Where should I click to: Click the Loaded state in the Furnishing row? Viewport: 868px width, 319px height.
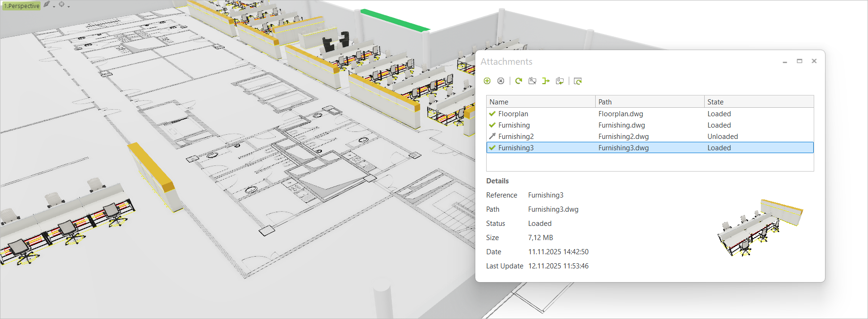pyautogui.click(x=719, y=125)
